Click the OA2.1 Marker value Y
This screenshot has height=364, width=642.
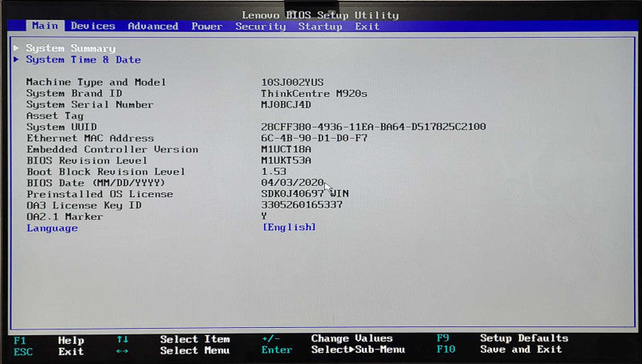click(264, 216)
